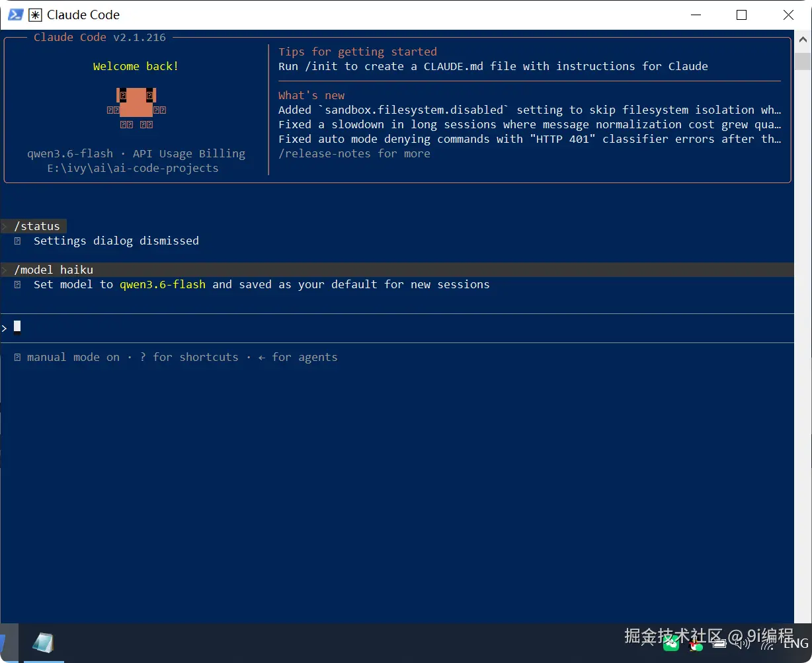Open the WeChat tray icon

(x=671, y=643)
